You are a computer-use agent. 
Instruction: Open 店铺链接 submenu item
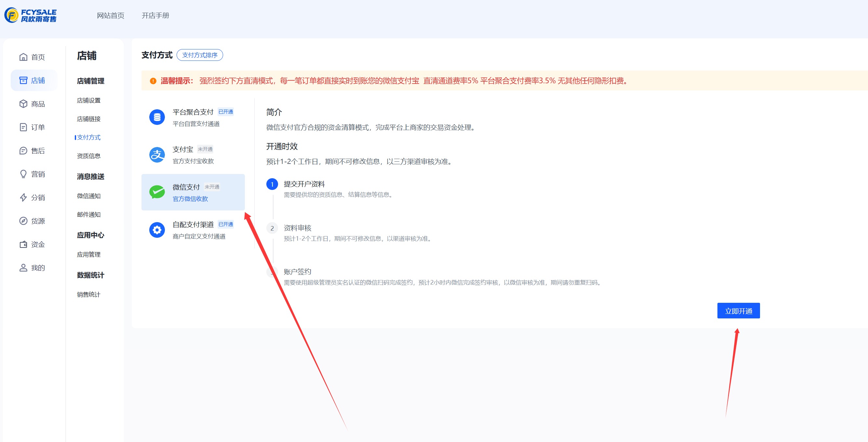coord(88,119)
